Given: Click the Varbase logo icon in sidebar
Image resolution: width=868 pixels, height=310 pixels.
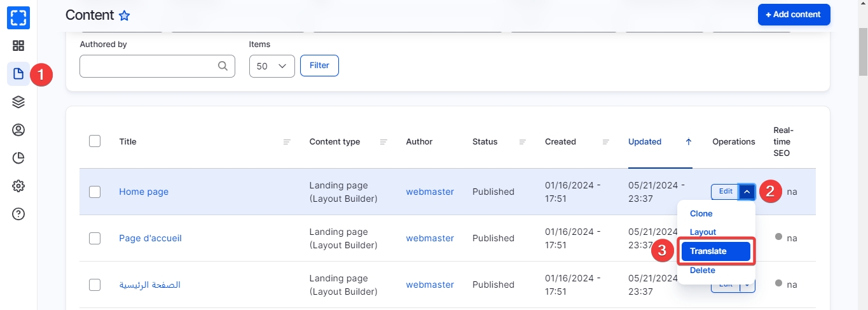Looking at the screenshot, I should pos(18,17).
